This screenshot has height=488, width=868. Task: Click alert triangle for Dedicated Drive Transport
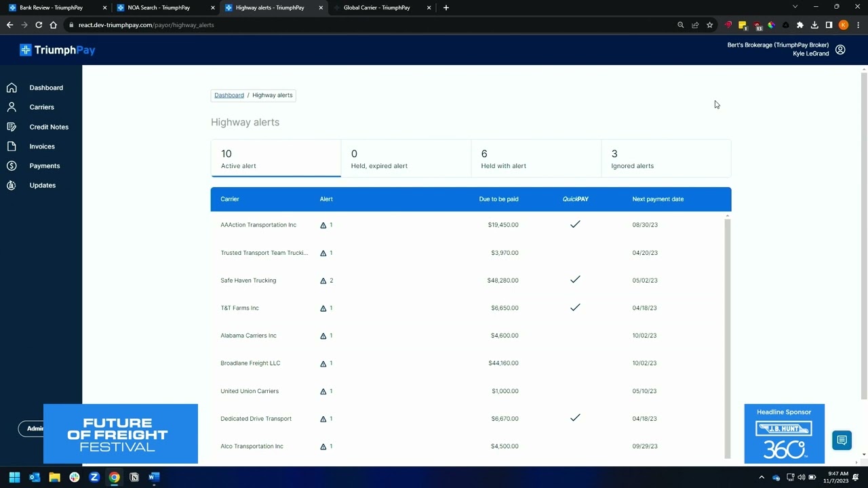[x=323, y=419]
